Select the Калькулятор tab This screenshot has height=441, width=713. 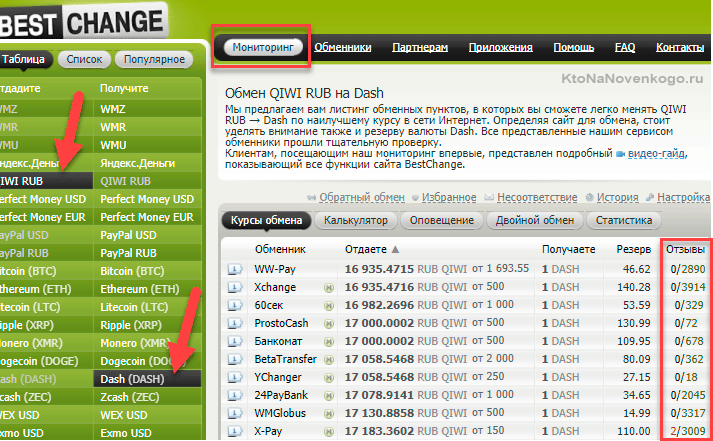(x=356, y=220)
